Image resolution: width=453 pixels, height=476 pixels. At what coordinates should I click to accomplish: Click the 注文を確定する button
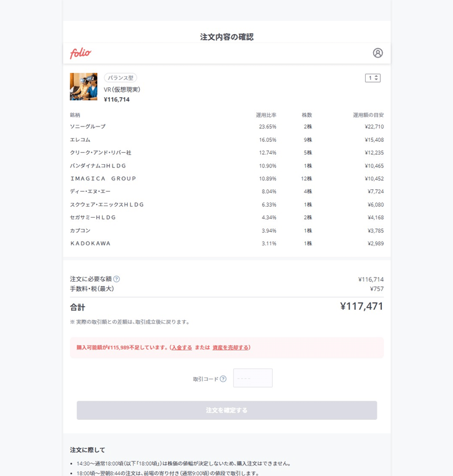(x=227, y=410)
